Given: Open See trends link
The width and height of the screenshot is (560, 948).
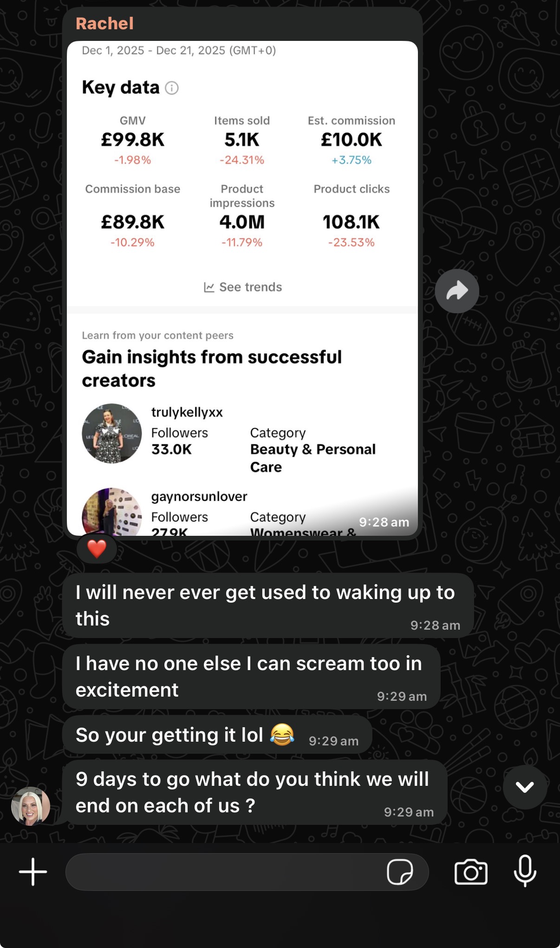Looking at the screenshot, I should [x=250, y=287].
